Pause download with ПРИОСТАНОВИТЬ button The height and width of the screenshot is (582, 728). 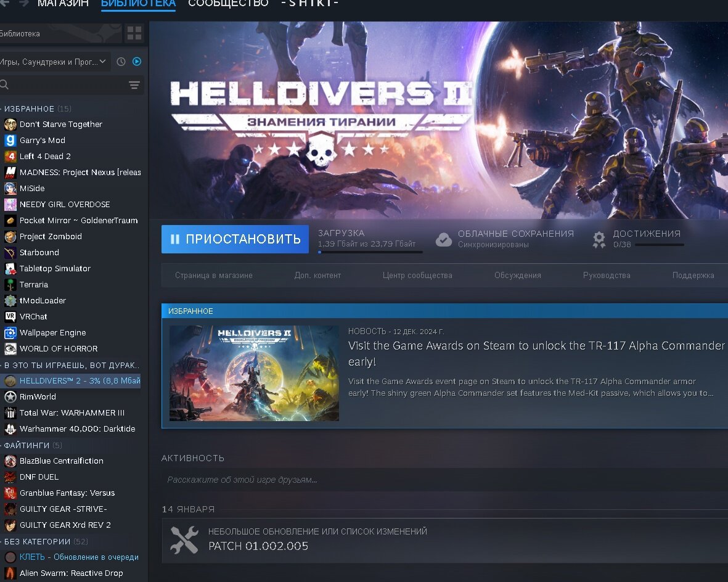click(235, 239)
